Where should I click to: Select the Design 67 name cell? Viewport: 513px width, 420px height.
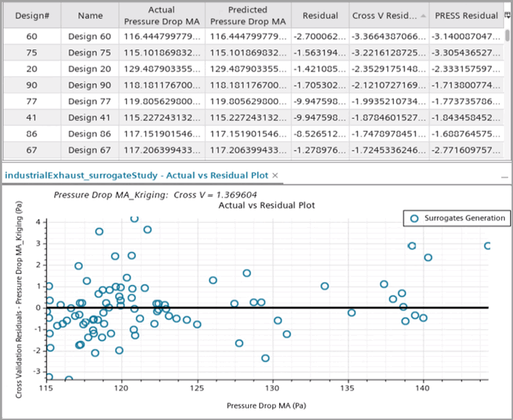(x=90, y=150)
